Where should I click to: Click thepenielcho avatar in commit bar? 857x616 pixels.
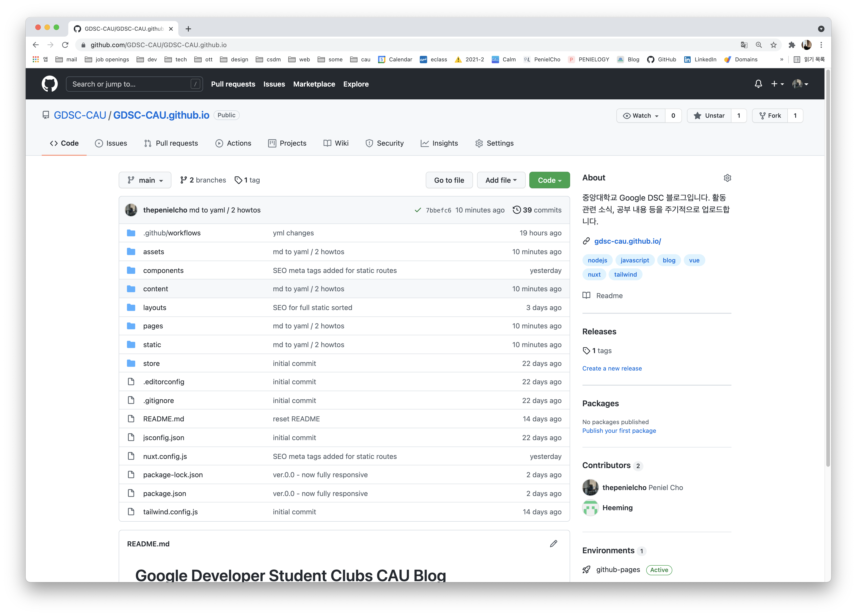(x=131, y=210)
